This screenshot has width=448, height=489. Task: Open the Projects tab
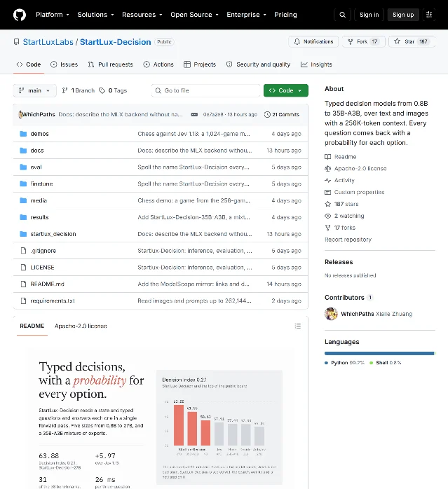pos(200,64)
